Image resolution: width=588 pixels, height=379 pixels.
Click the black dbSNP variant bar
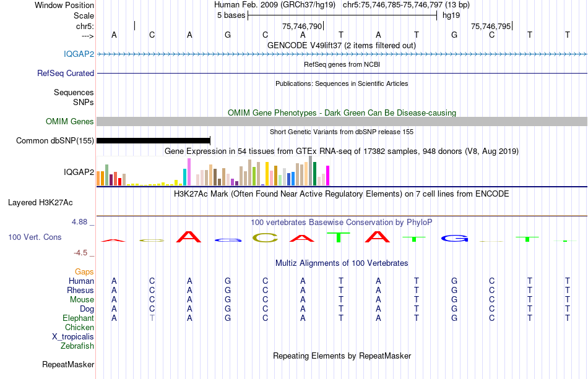[153, 141]
